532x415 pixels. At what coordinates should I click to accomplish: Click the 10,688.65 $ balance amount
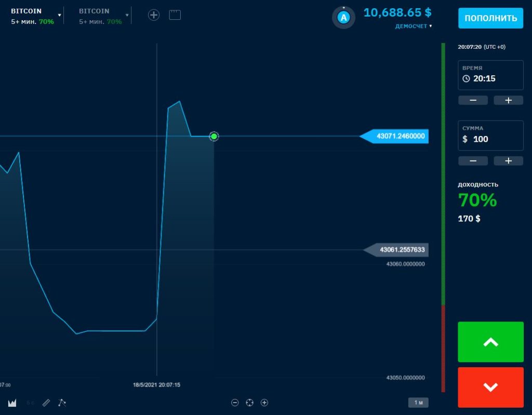397,12
